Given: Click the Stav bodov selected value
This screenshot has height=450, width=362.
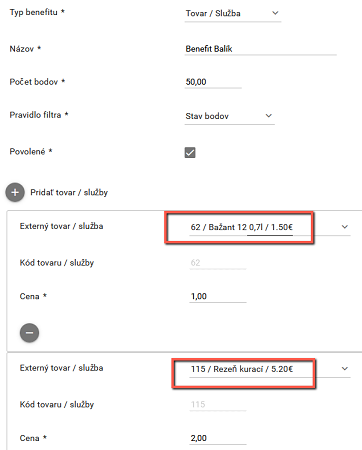Looking at the screenshot, I should [207, 116].
